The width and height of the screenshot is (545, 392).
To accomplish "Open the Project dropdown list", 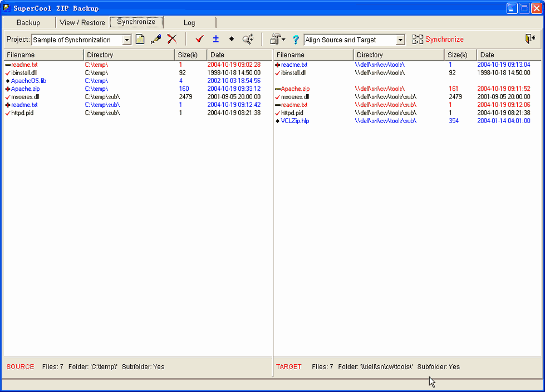I will pos(127,40).
